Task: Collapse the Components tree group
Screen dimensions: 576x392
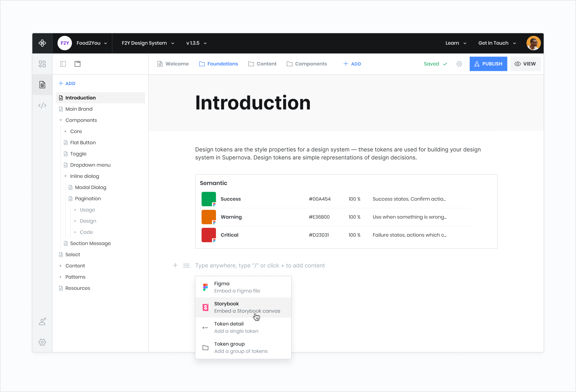Action: click(x=61, y=120)
